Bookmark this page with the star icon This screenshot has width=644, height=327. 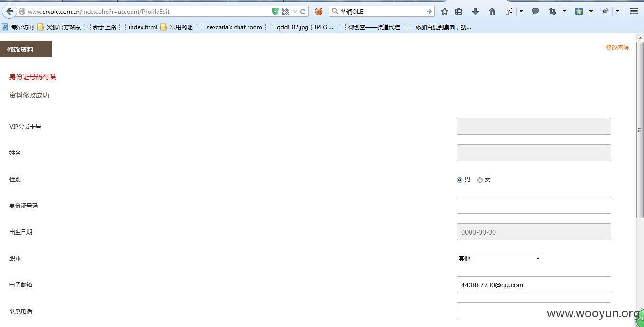(x=444, y=11)
